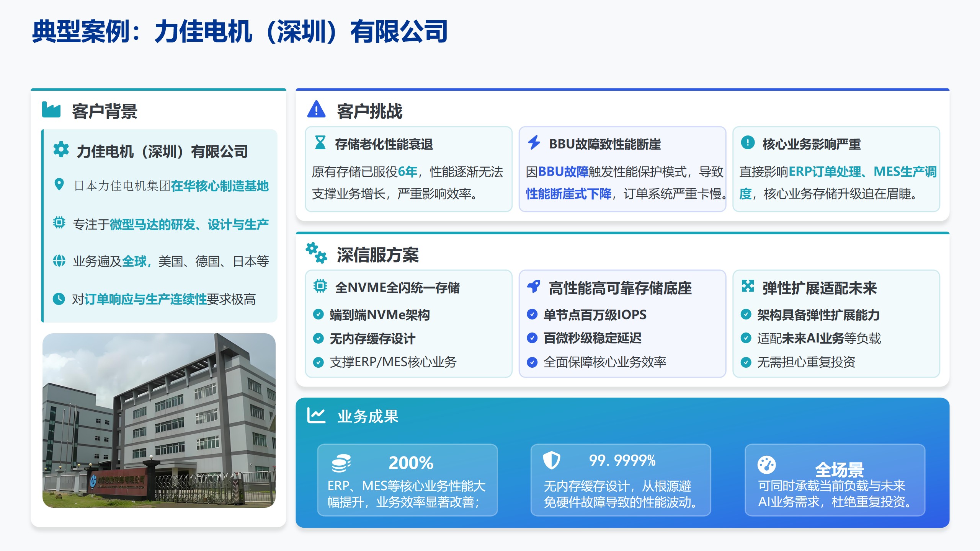Click the clock icon beside 对订单响应
980x551 pixels.
click(59, 299)
